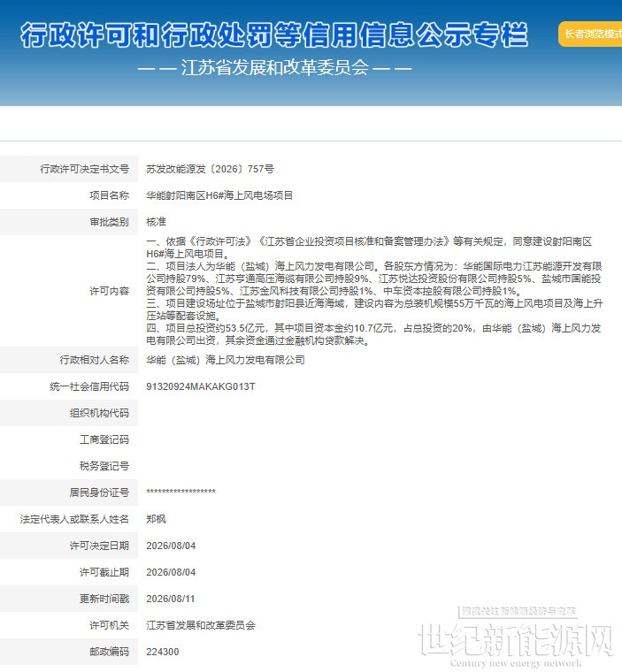622x672 pixels.
Task: Click the 行政相对人名称 label
Action: click(95, 360)
